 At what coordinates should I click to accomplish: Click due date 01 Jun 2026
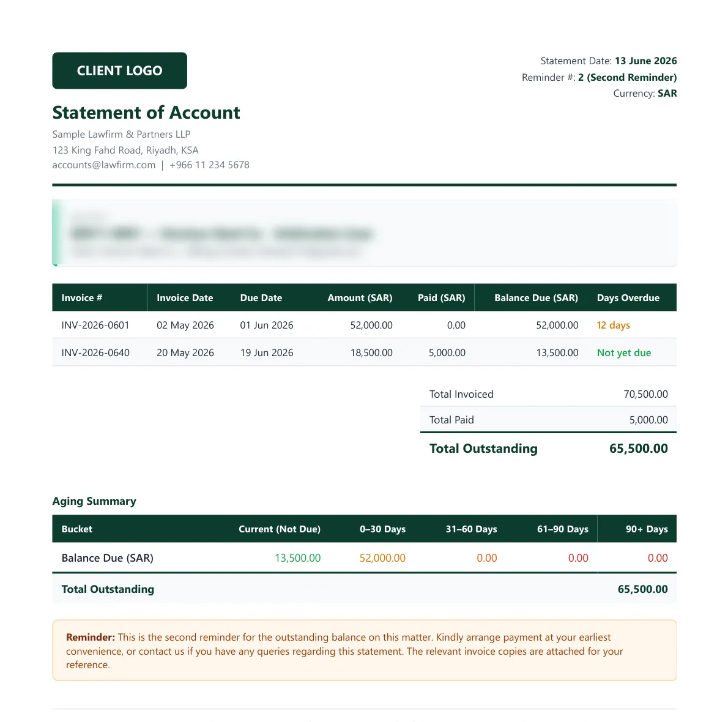pos(267,325)
